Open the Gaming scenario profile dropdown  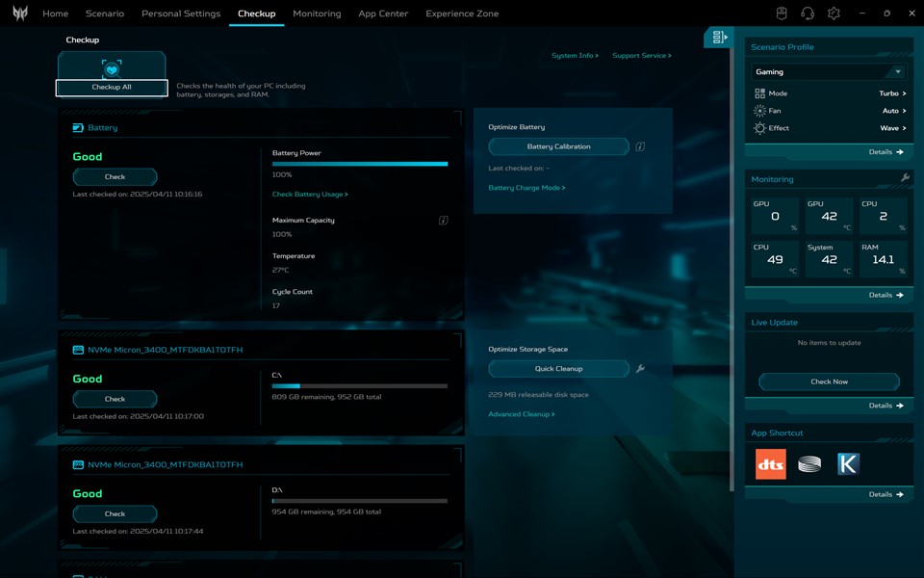click(x=828, y=72)
